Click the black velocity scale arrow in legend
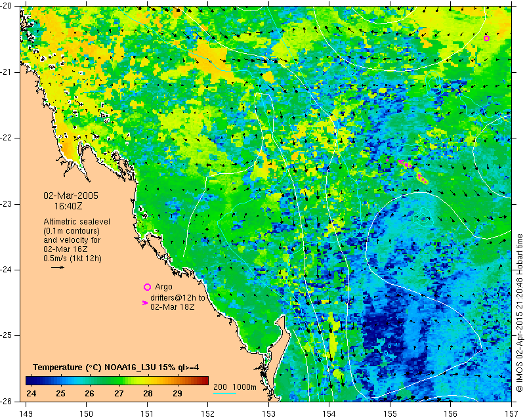Image resolution: width=525 pixels, height=420 pixels. 58,267
